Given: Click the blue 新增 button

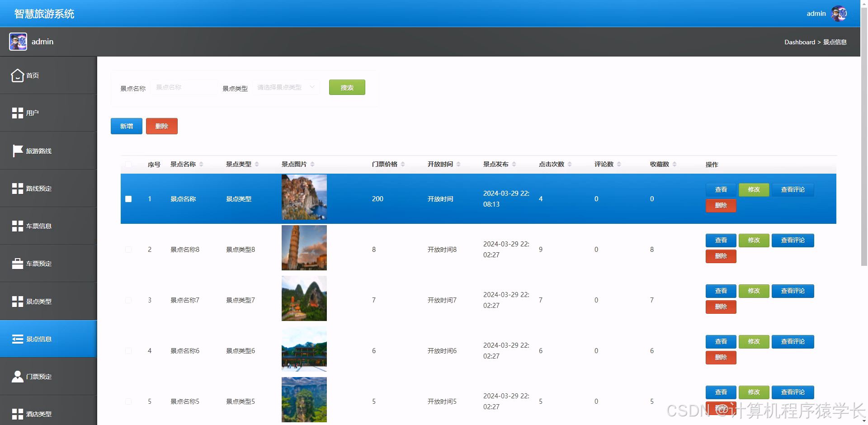Looking at the screenshot, I should pos(127,126).
